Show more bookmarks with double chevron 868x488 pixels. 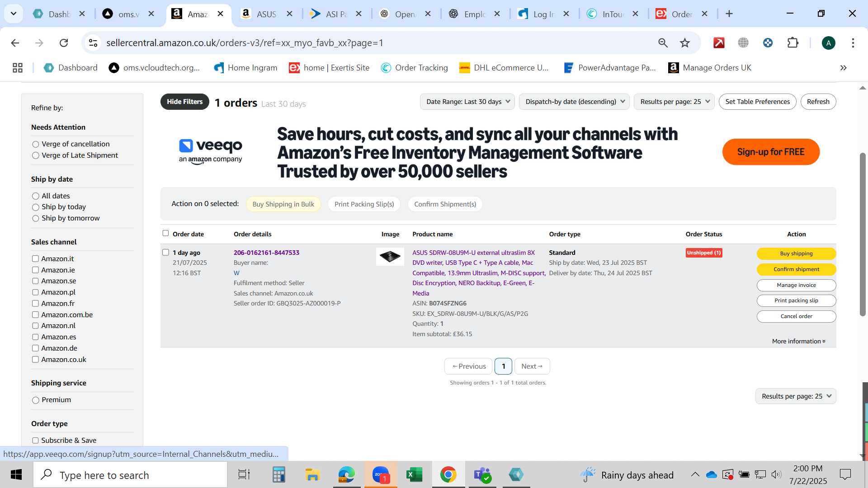843,68
